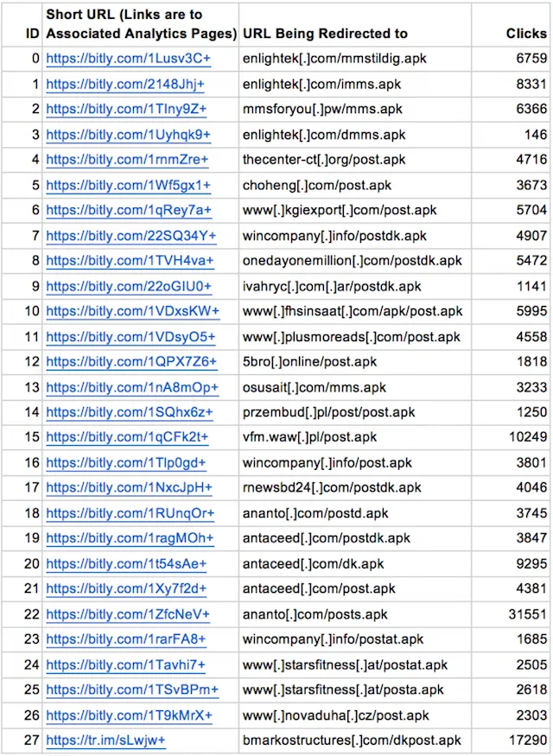Open the bitly.com/1SQhx6z+ link
This screenshot has height=756, width=553.
click(130, 412)
